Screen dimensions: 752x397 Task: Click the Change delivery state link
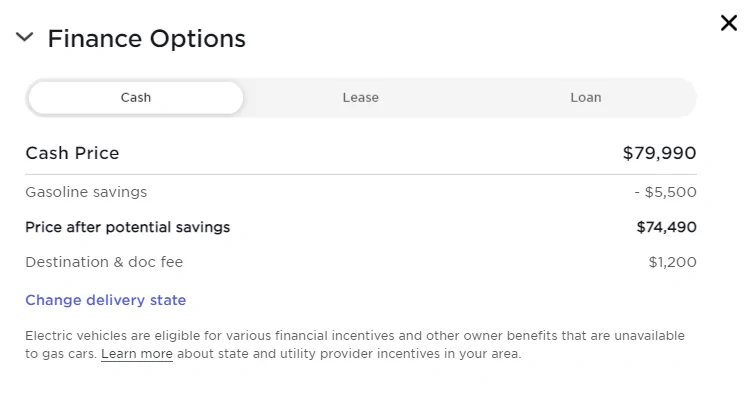106,300
